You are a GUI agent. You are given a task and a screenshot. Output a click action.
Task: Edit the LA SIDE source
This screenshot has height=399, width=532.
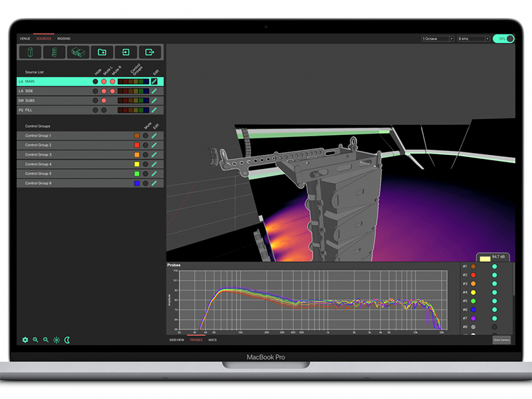(154, 91)
